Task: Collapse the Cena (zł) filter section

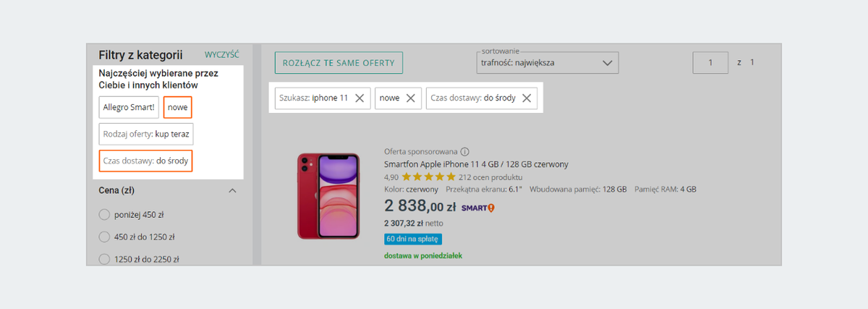Action: pyautogui.click(x=232, y=191)
